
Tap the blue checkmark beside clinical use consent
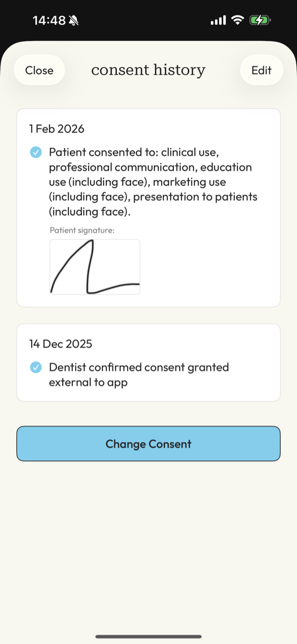coord(36,153)
